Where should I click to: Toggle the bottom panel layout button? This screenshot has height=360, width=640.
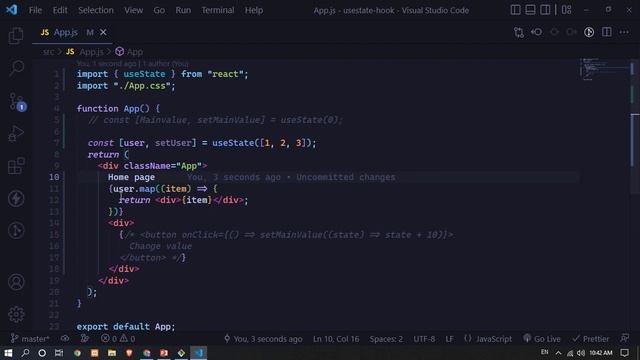tap(530, 10)
